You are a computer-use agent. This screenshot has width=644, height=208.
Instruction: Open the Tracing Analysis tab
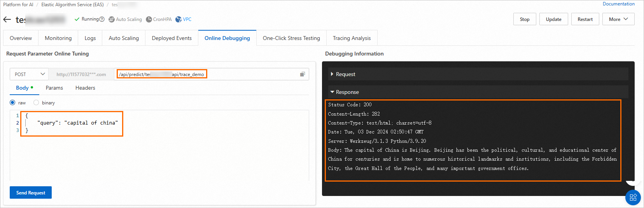click(352, 38)
